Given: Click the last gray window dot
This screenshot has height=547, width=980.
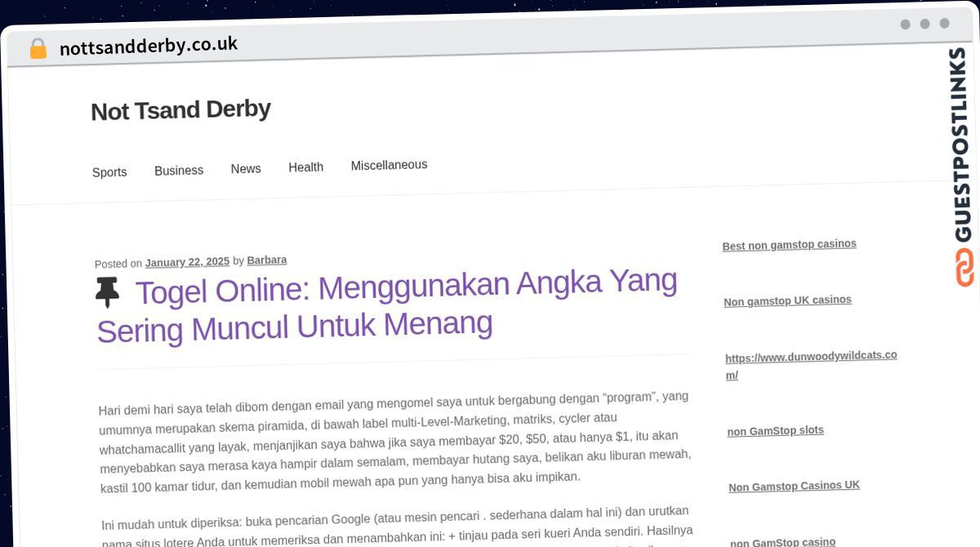Looking at the screenshot, I should (x=944, y=24).
